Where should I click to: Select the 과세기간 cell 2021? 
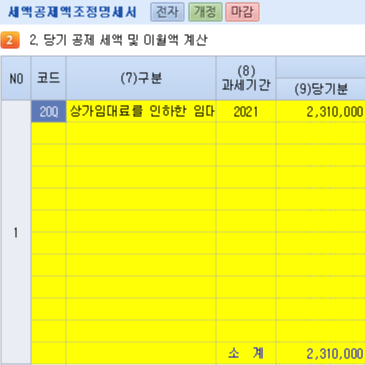tap(246, 112)
